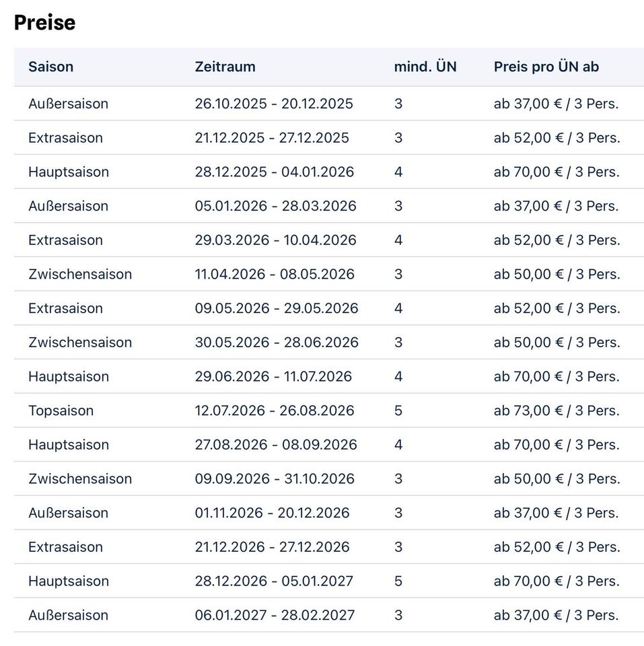Screen dimensions: 644x646
Task: Click date range 21.12.2025 - 27.12.2025
Action: tap(272, 138)
